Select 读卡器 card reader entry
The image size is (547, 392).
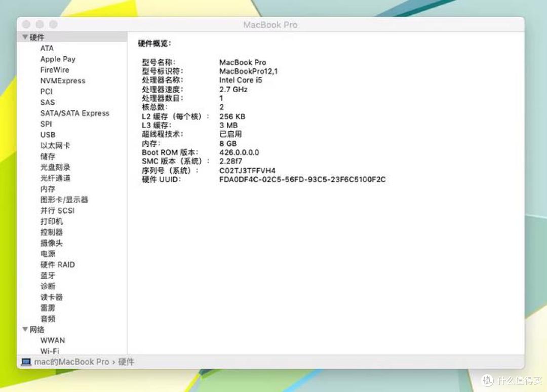52,297
